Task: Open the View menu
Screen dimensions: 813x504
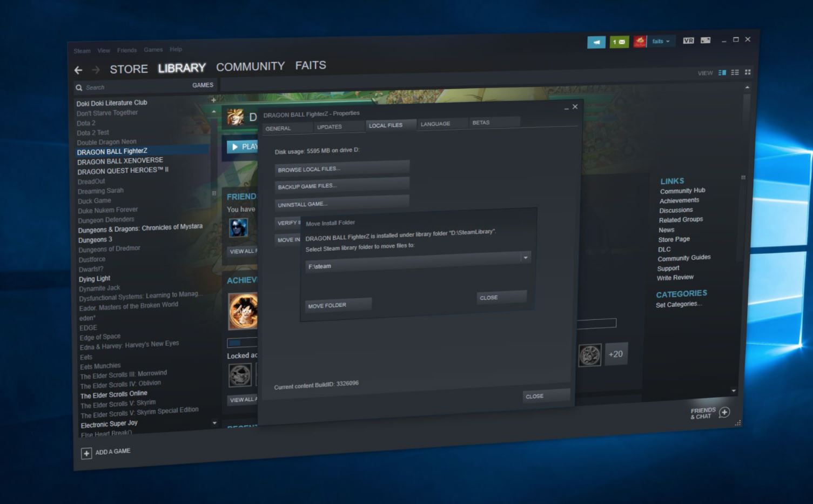Action: pyautogui.click(x=104, y=51)
